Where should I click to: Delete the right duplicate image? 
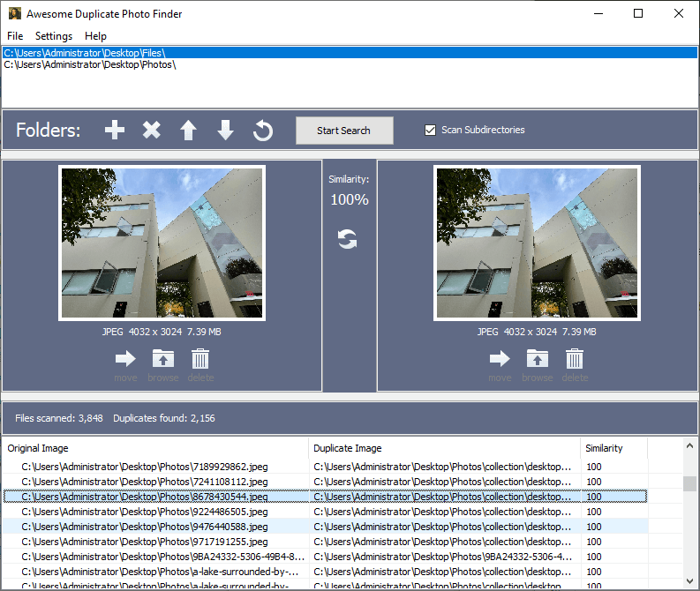pos(575,359)
